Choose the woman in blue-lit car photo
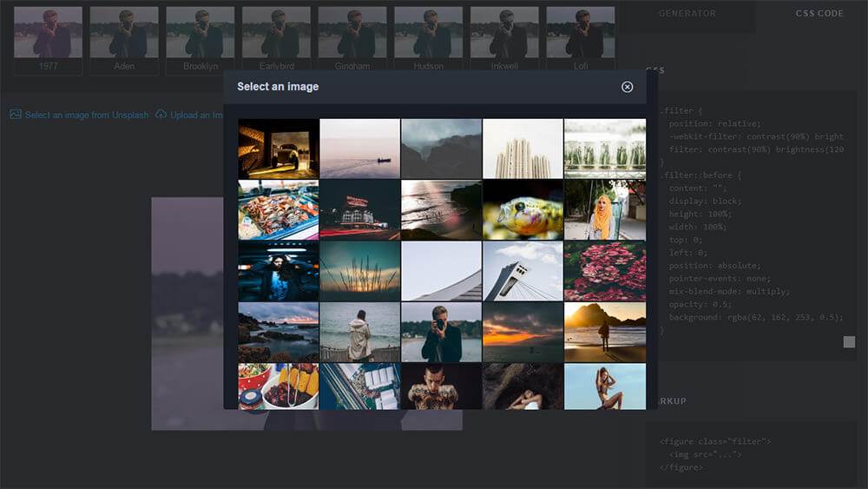 279,271
